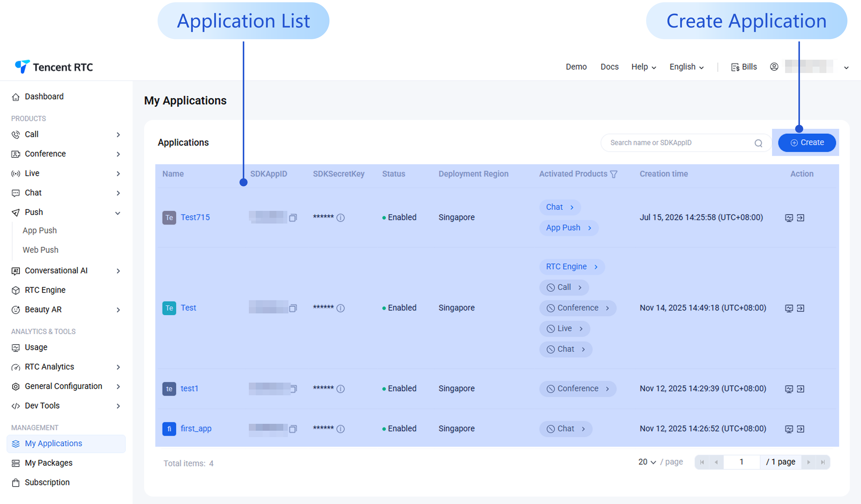Screen dimensions: 861x504
Task: Click the enter-app arrow icon for Test715
Action: [x=800, y=218]
